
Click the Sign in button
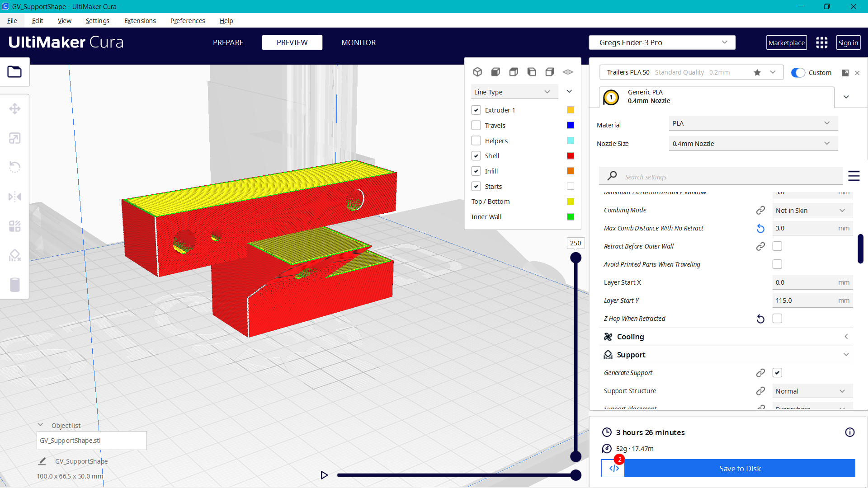(848, 42)
